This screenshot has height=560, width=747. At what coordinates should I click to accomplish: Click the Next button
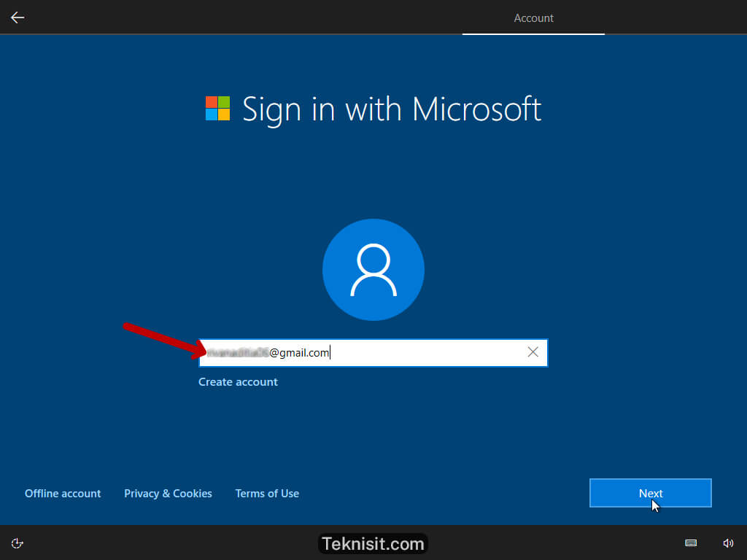click(650, 493)
